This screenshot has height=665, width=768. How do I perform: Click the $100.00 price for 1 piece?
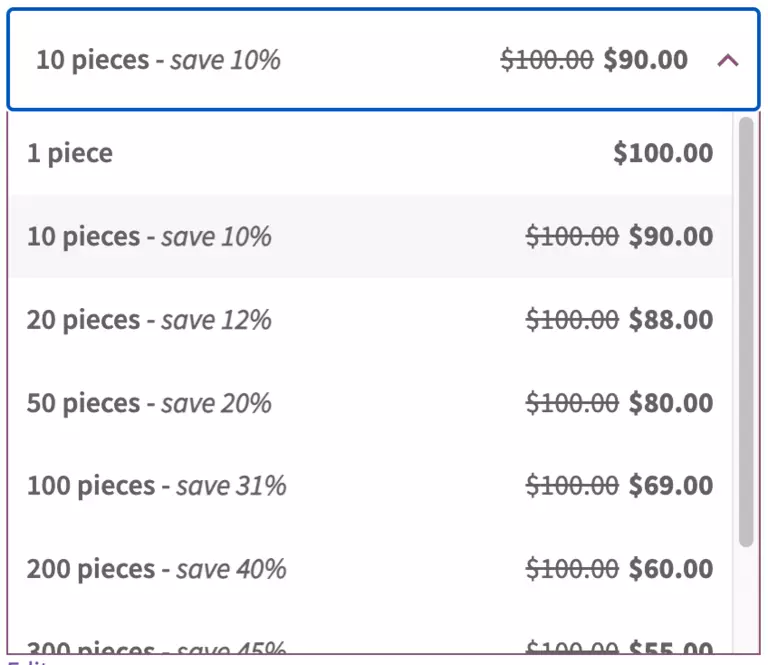click(x=663, y=153)
